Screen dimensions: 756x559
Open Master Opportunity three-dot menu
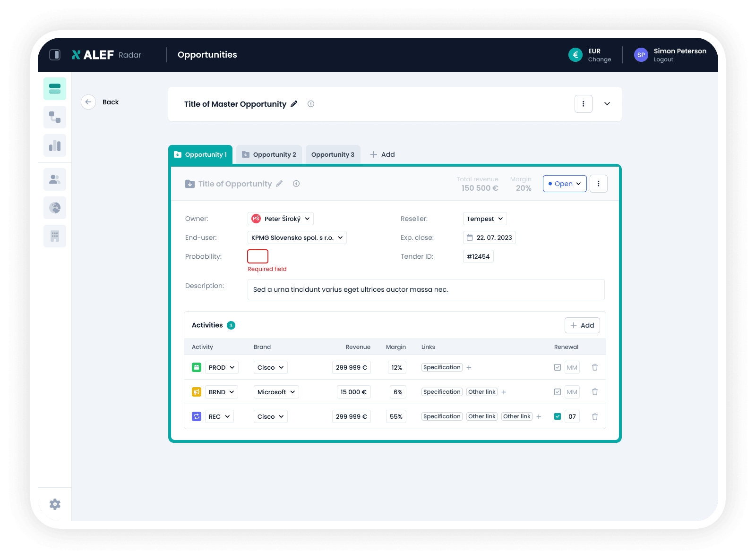point(584,104)
